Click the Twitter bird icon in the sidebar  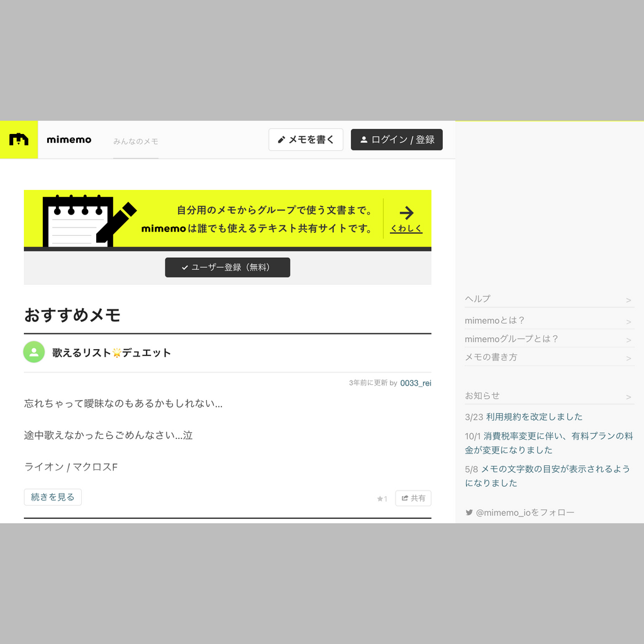[469, 513]
